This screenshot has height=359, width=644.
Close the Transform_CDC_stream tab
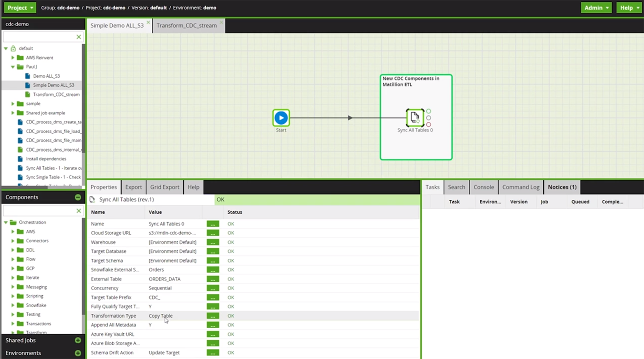click(221, 22)
